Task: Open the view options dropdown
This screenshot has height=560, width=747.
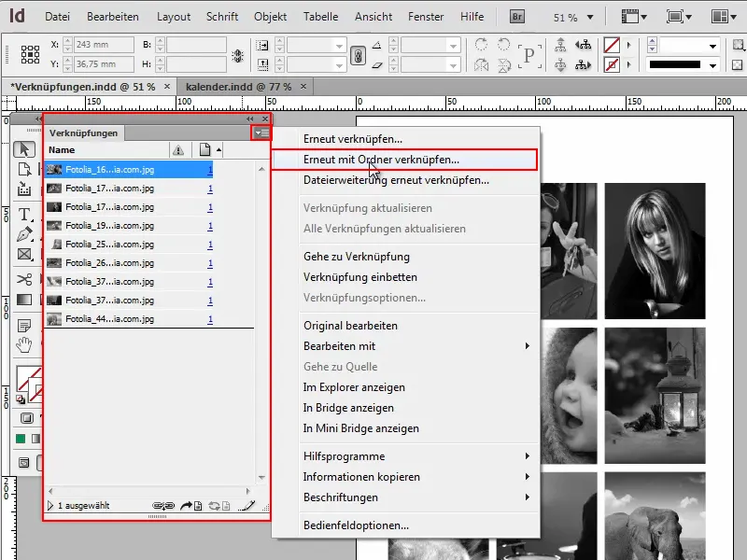Action: click(x=634, y=17)
